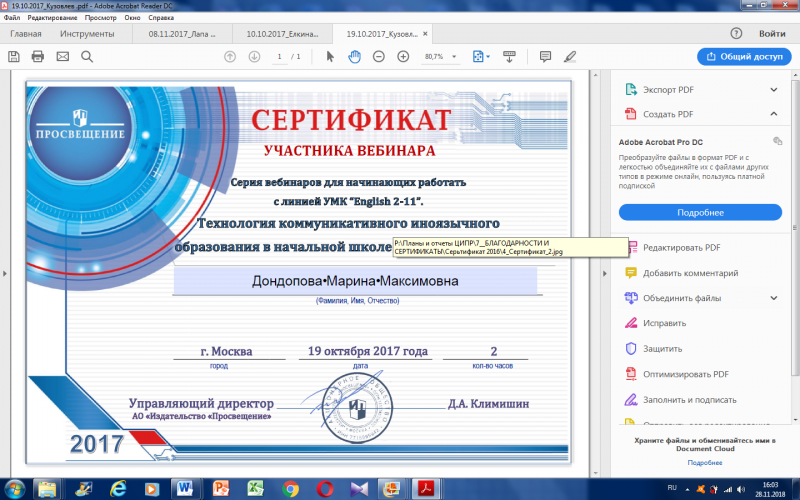Click the name field Дондопова Марина Максимовна
The image size is (800, 500).
355,281
